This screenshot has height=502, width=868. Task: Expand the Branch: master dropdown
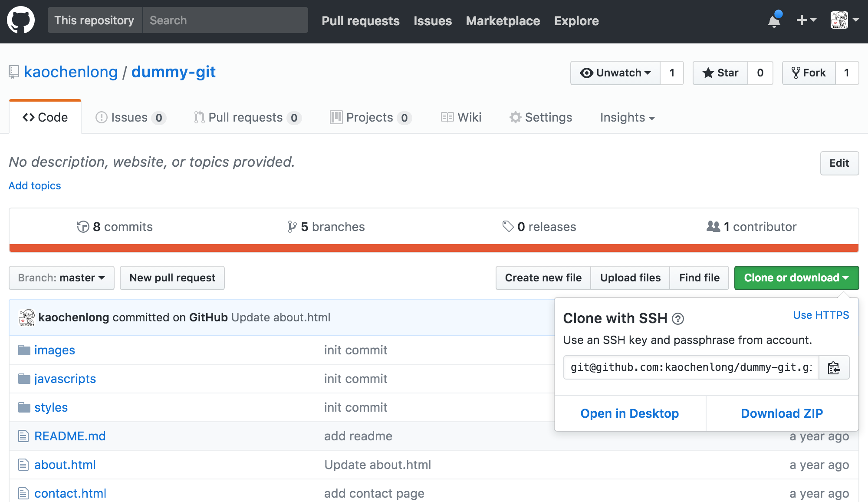(x=62, y=278)
